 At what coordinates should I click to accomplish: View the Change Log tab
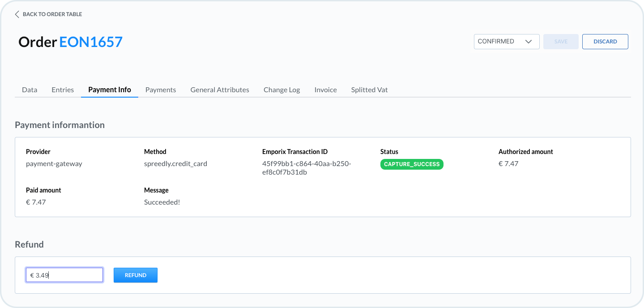tap(281, 90)
